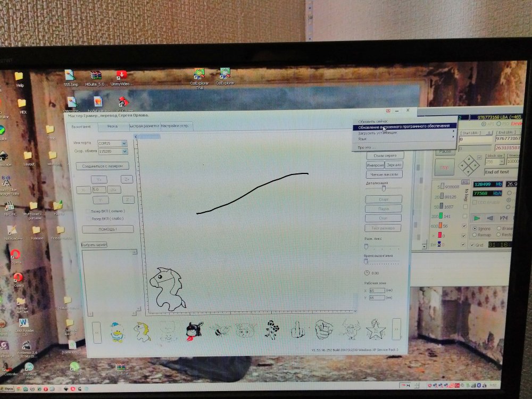Toggle the log checkbox in the 200 row

coord(464,216)
